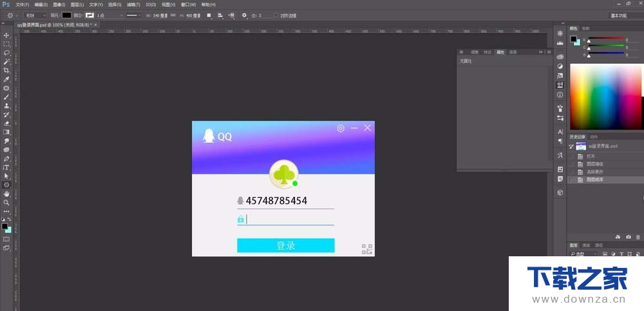Open the layer filter type dropdown

583,254
